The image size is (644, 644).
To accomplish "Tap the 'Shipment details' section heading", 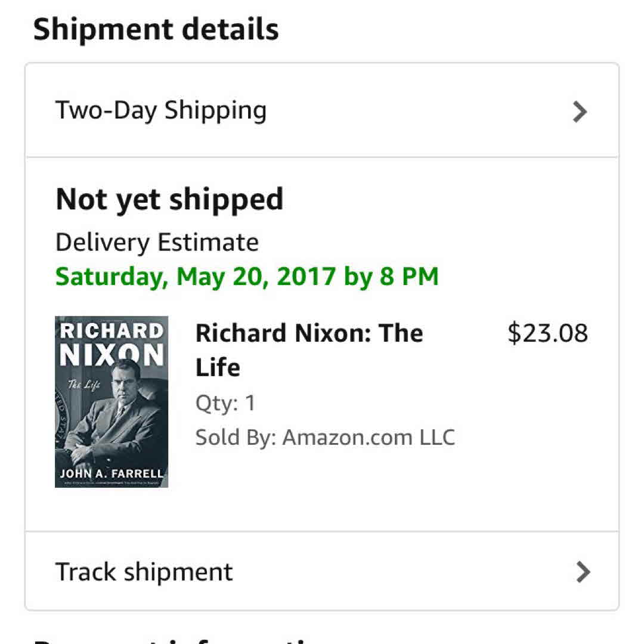I will [x=156, y=29].
